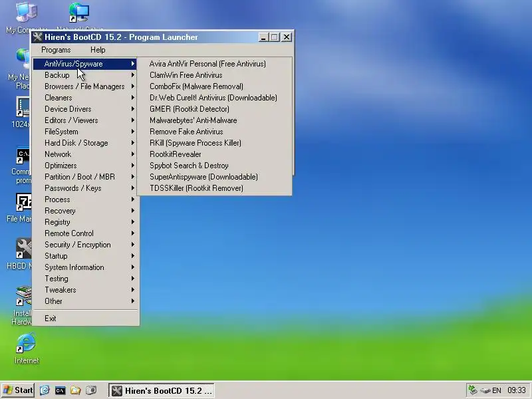Screen dimensions: 532x399
Task: Minimize the Program Launcher window
Action: pos(263,37)
